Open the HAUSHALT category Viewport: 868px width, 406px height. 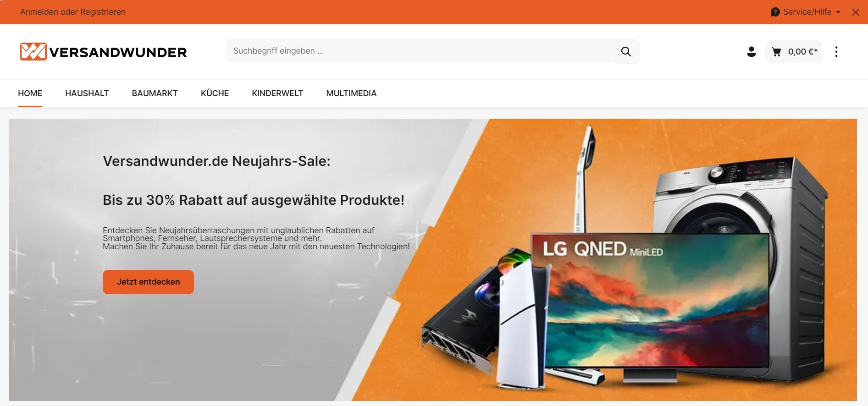click(x=87, y=93)
